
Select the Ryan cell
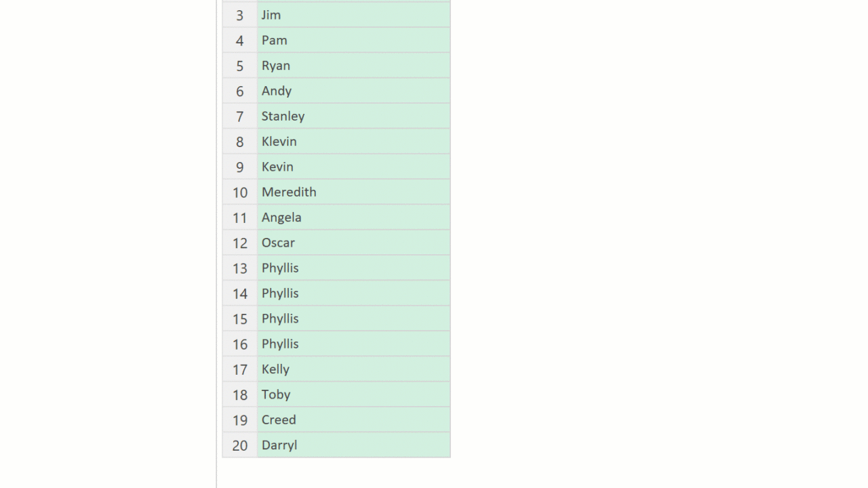(x=353, y=66)
